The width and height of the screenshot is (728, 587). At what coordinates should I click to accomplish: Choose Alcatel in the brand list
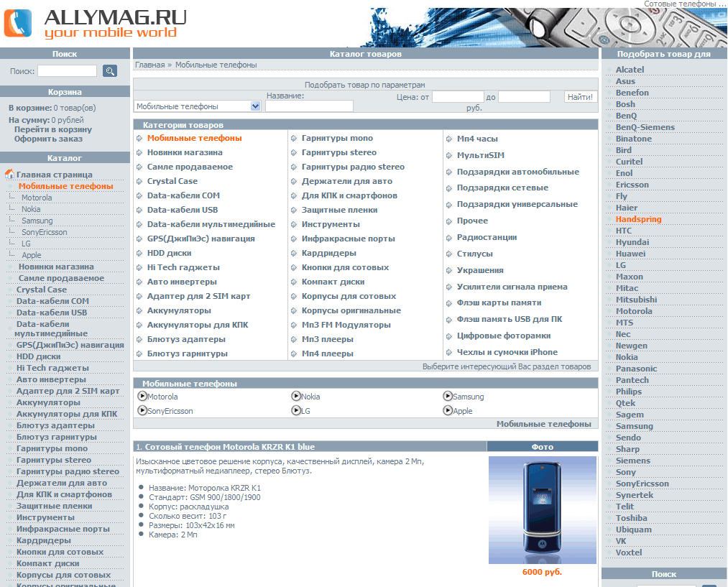pyautogui.click(x=630, y=70)
